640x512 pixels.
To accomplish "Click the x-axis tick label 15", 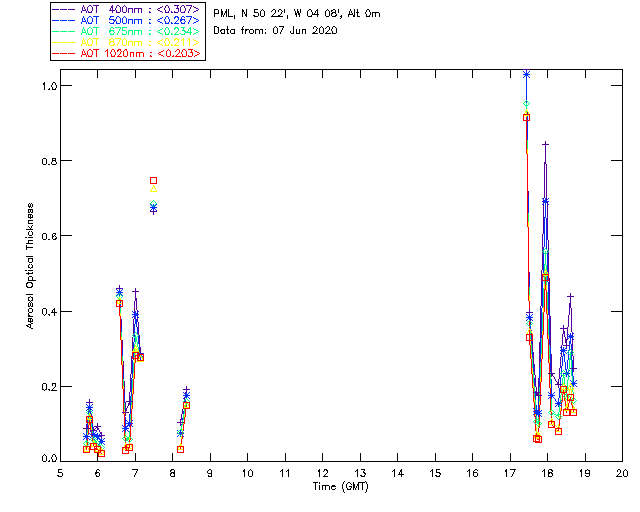I will click(x=435, y=473).
